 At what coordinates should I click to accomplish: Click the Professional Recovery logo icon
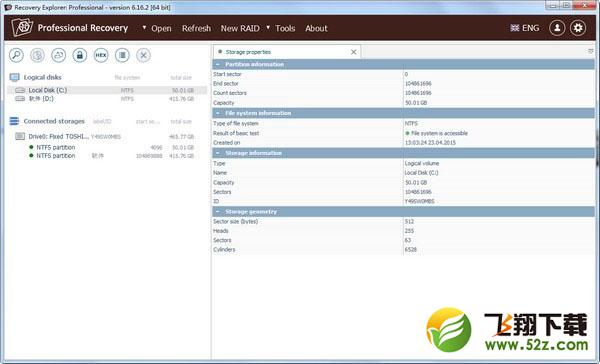[22, 28]
